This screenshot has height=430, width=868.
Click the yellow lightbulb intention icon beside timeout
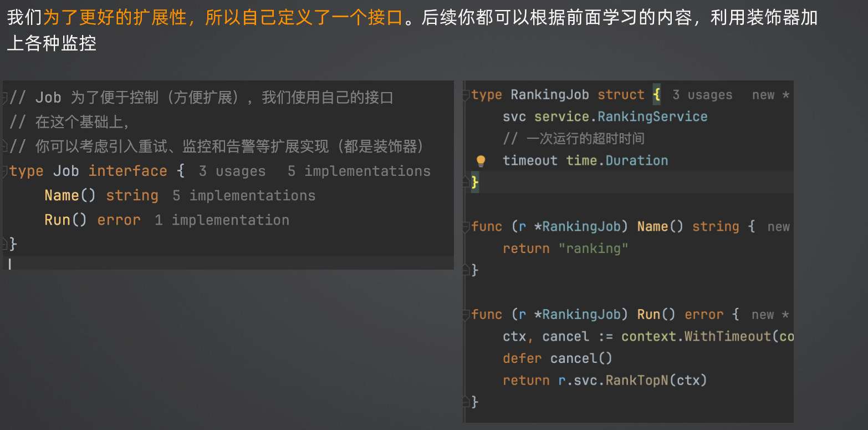click(481, 161)
